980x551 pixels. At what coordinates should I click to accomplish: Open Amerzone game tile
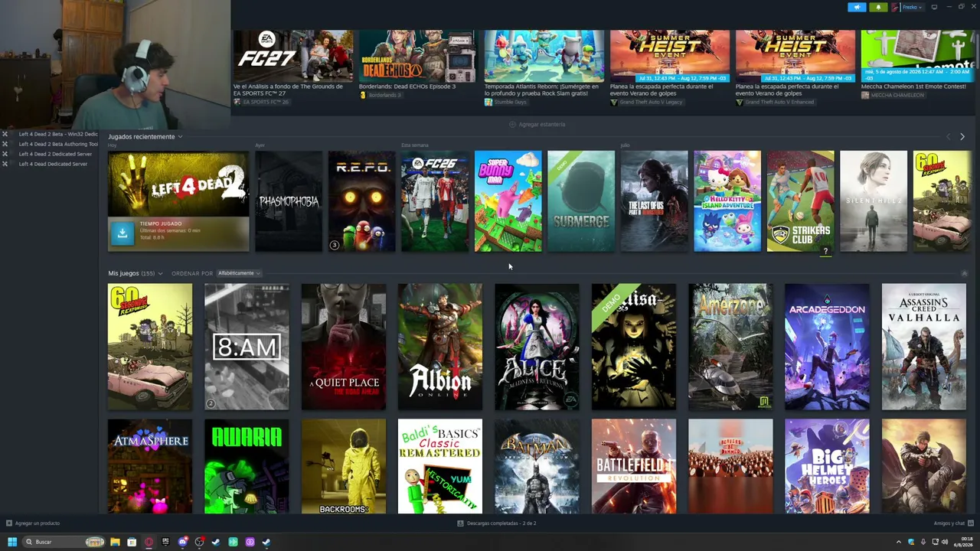tap(730, 347)
